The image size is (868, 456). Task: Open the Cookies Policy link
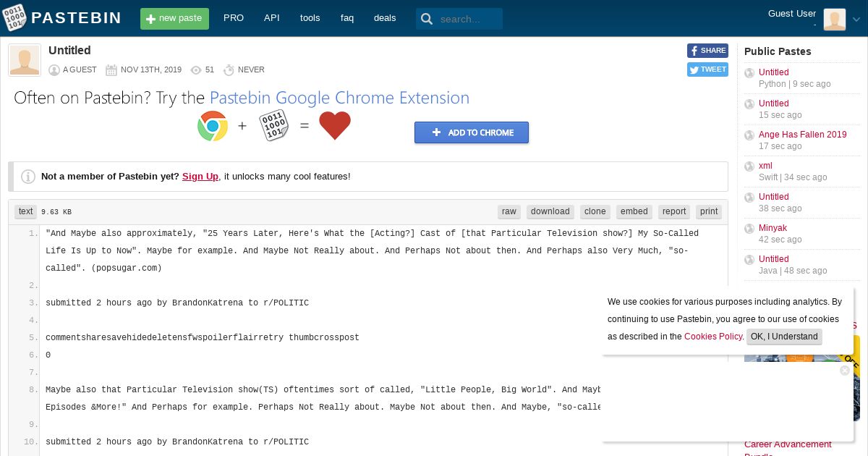point(713,337)
